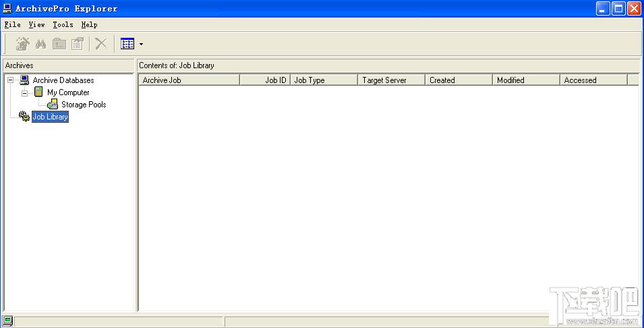Sort by Target Server column header
The height and width of the screenshot is (328, 644).
coord(391,80)
